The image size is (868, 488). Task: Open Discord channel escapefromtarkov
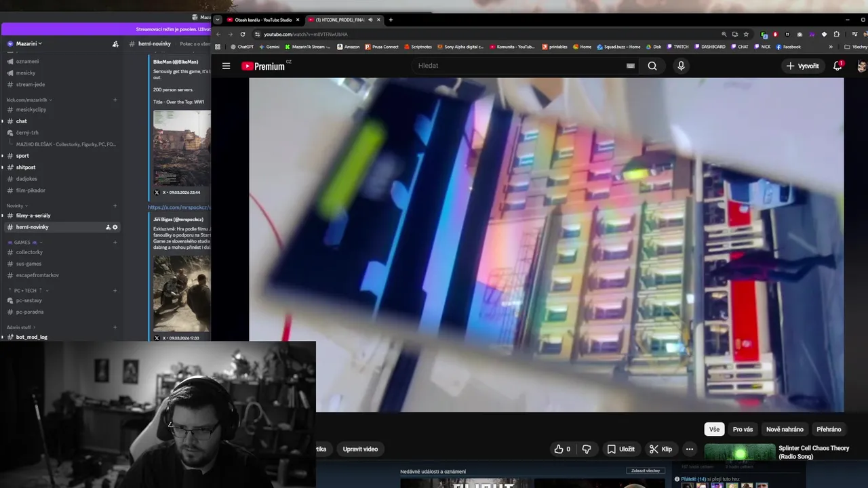coord(37,275)
